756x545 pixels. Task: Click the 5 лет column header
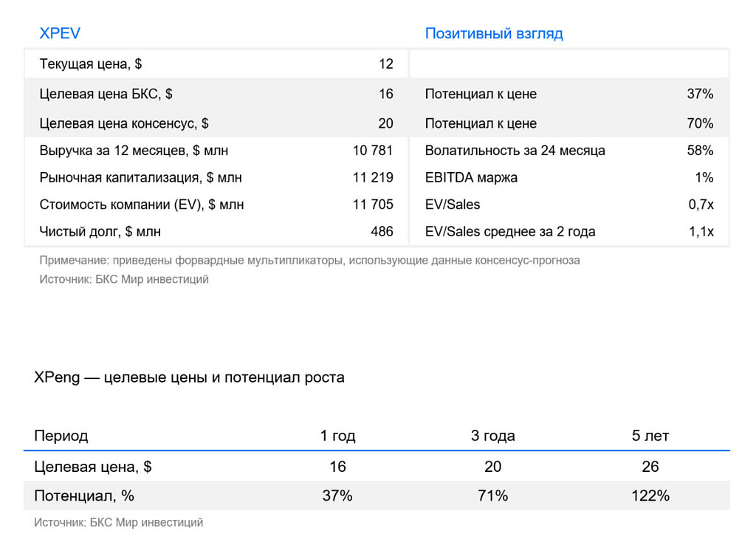650,436
